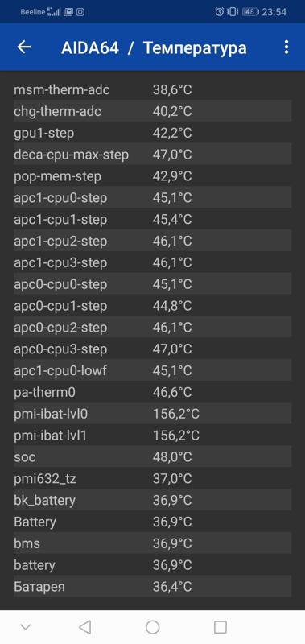Screen dimensions: 305x644
Task: Select the msm-therm-adc temperature row
Action: pyautogui.click(x=152, y=89)
